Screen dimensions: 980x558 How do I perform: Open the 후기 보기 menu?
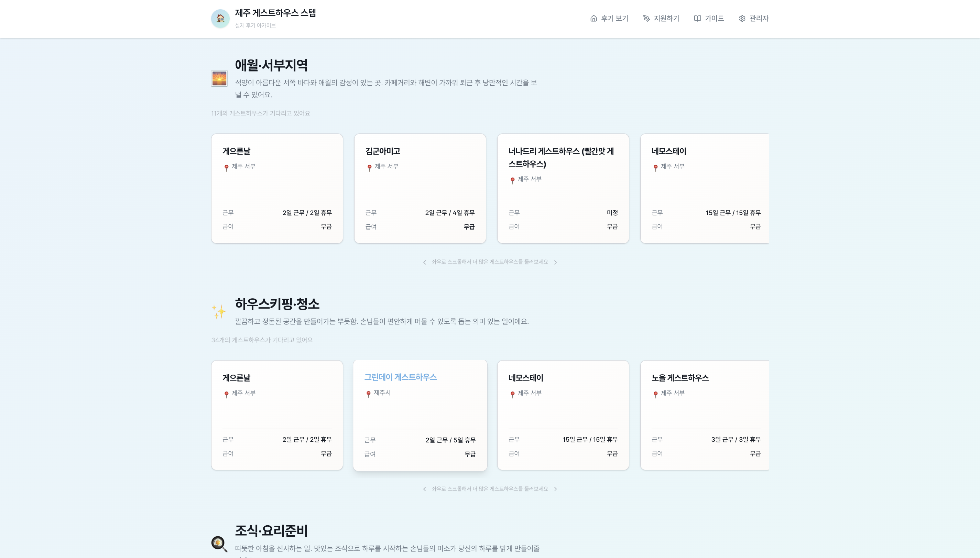[609, 18]
